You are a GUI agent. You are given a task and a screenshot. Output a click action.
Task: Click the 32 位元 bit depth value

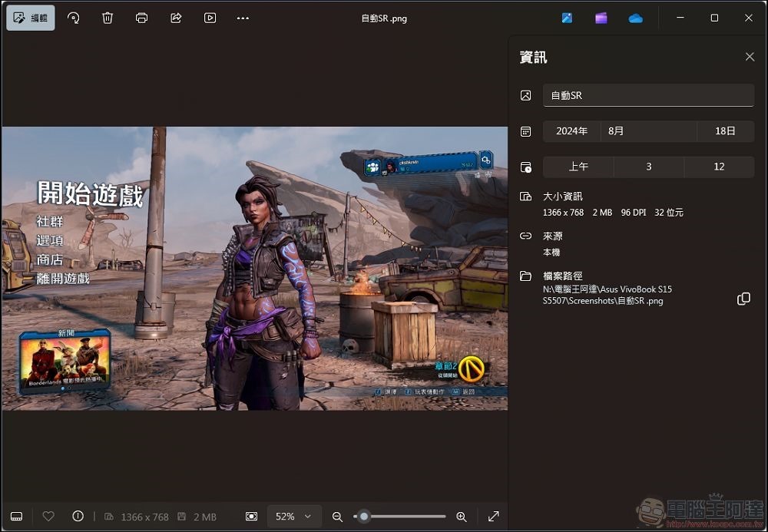click(x=669, y=213)
